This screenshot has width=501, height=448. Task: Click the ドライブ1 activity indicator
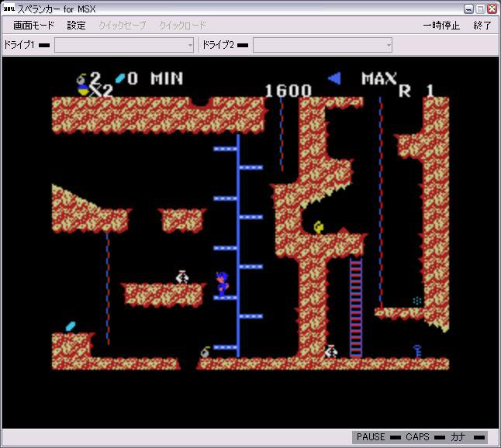click(44, 46)
